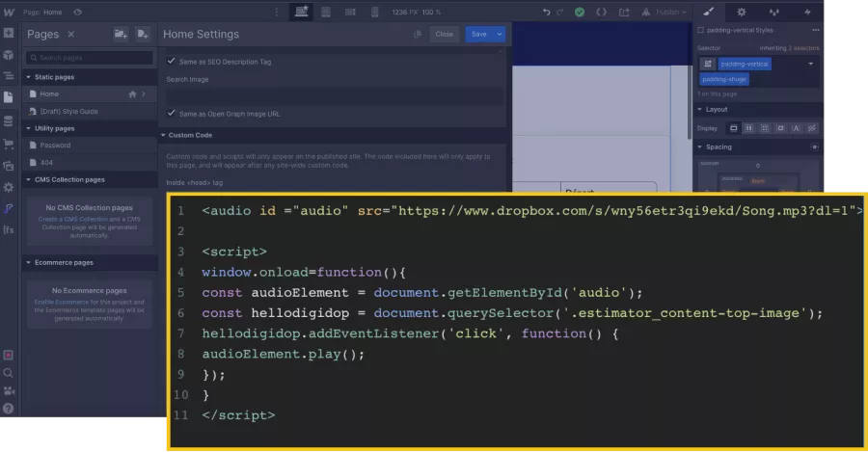Select the Password utility page

(x=89, y=146)
